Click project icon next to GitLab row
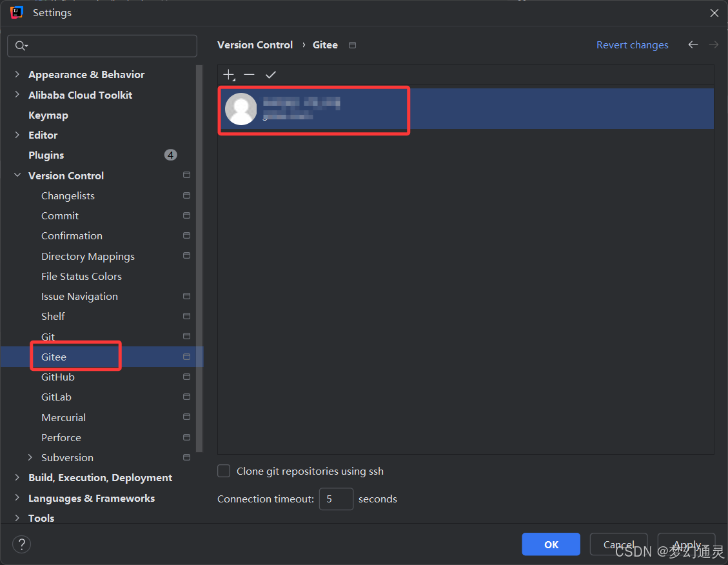728x565 pixels. click(186, 397)
